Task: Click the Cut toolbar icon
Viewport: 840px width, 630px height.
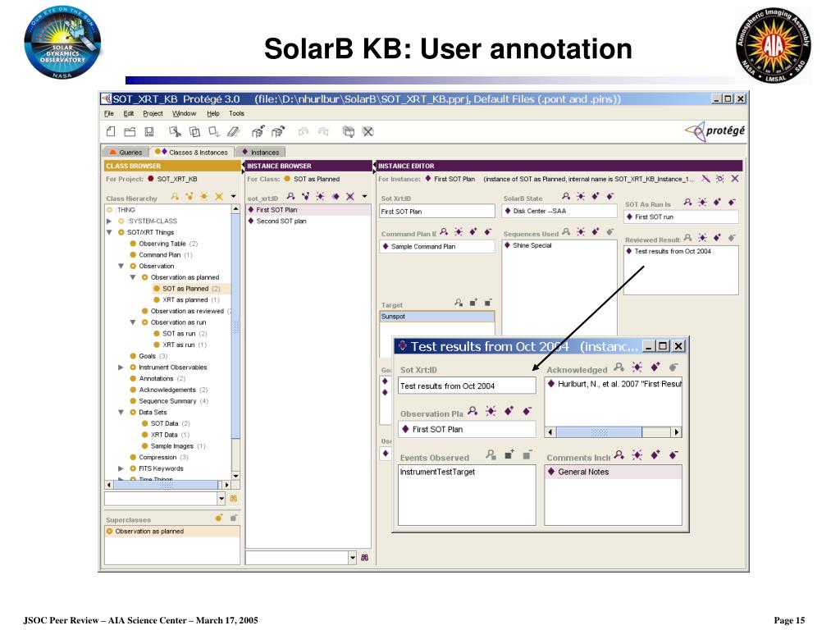Action: 175,131
